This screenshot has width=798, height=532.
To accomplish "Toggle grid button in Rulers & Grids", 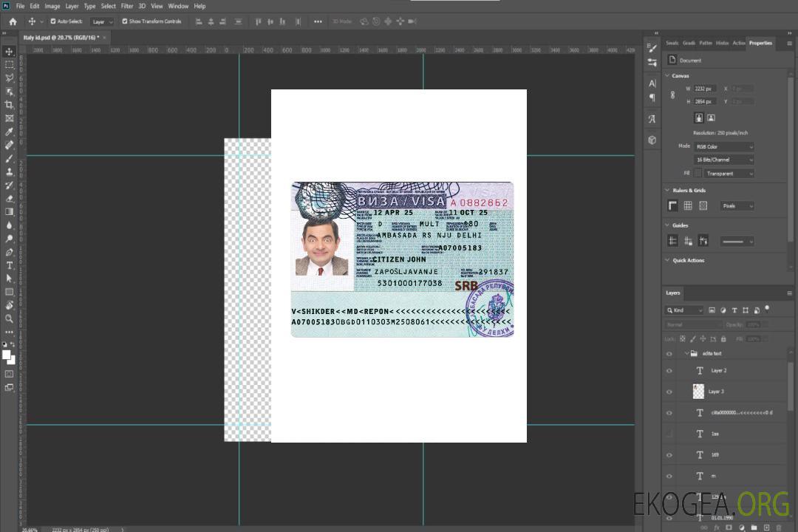I will (x=688, y=205).
